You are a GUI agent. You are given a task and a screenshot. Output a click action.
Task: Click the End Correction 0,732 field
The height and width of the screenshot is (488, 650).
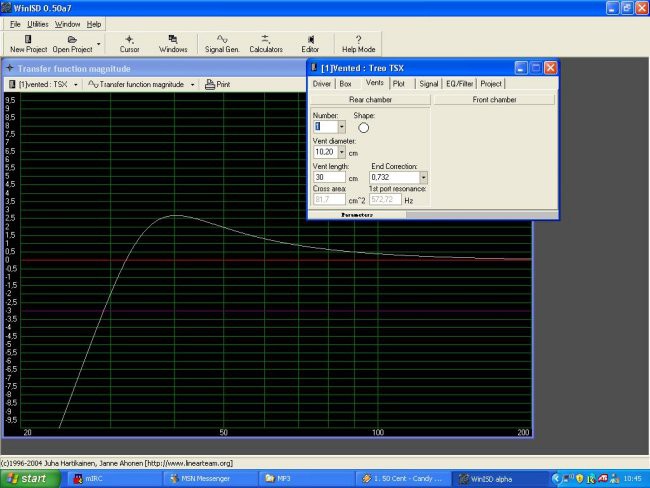(395, 177)
